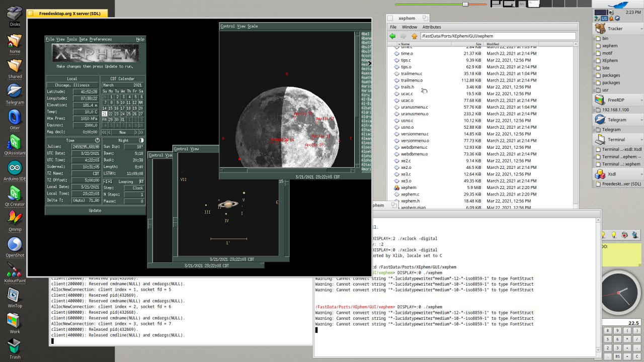Open the XEphem Tools menu
Screen dimensions: 644x362
point(72,39)
